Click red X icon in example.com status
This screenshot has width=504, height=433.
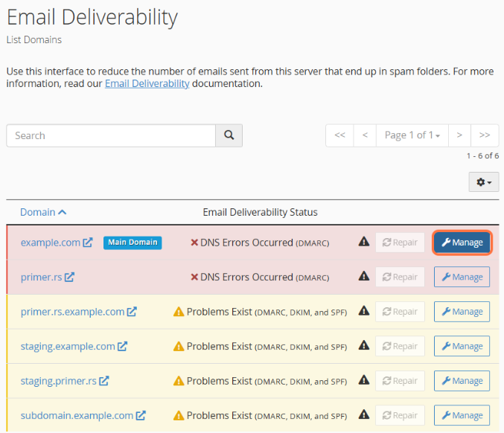coord(194,243)
